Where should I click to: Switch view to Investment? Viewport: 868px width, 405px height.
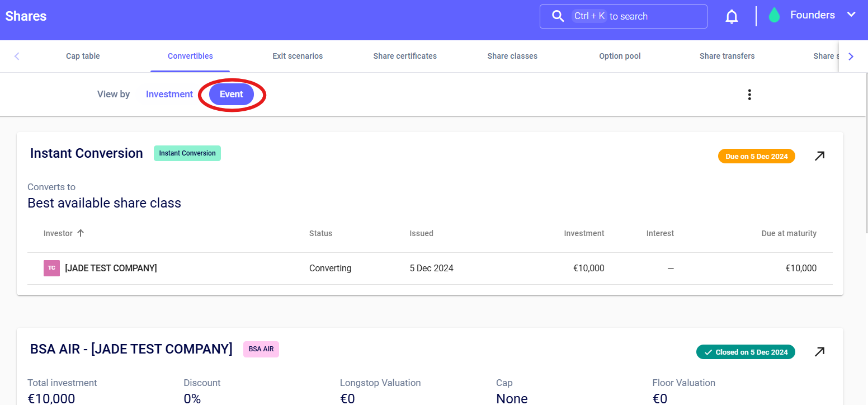click(169, 95)
